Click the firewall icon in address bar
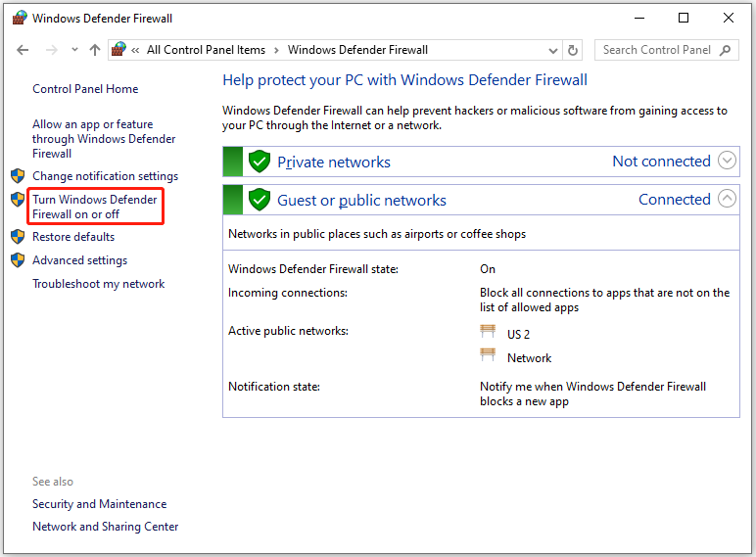756x557 pixels. pyautogui.click(x=119, y=50)
